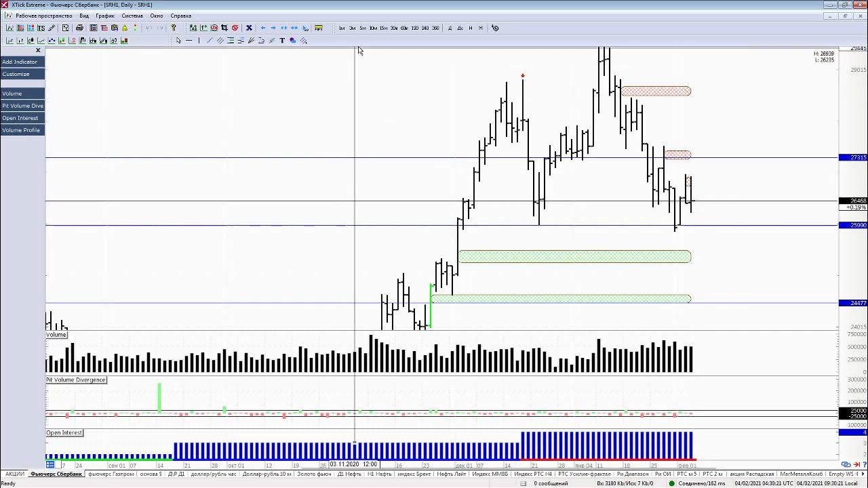This screenshot has height=488, width=868.
Task: Switch to the Нефть Лайт tab
Action: (452, 474)
